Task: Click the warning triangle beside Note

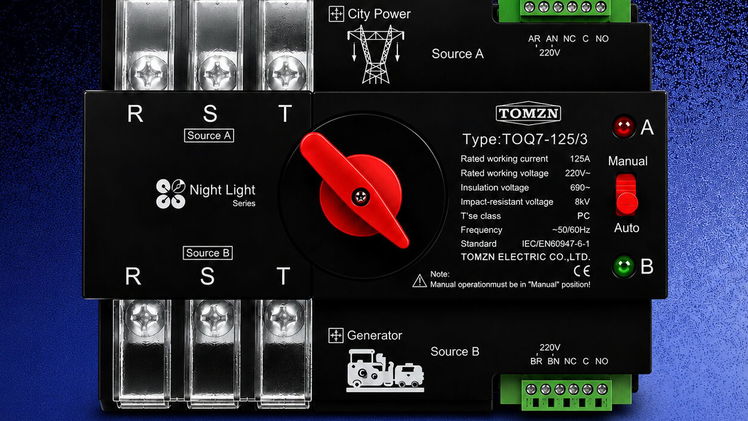Action: pyautogui.click(x=419, y=281)
